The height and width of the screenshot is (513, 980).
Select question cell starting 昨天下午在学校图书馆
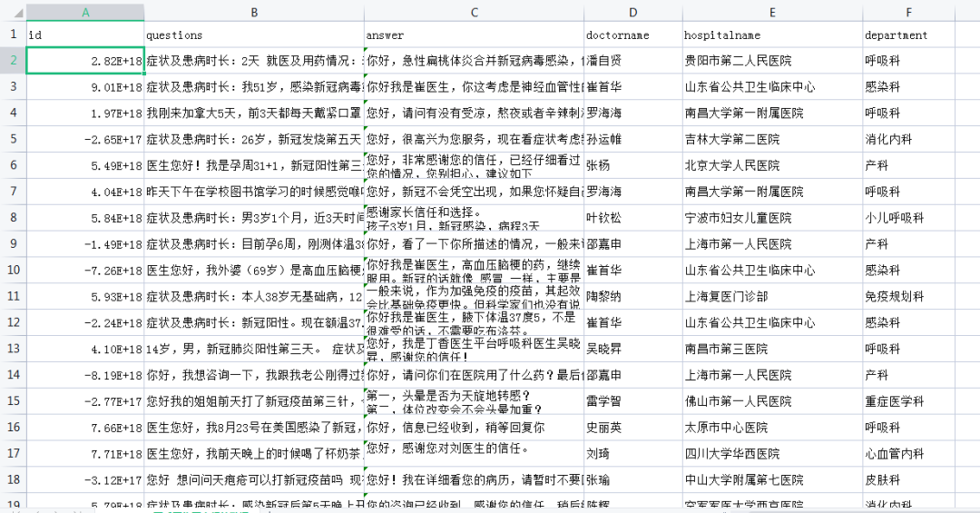pyautogui.click(x=254, y=192)
